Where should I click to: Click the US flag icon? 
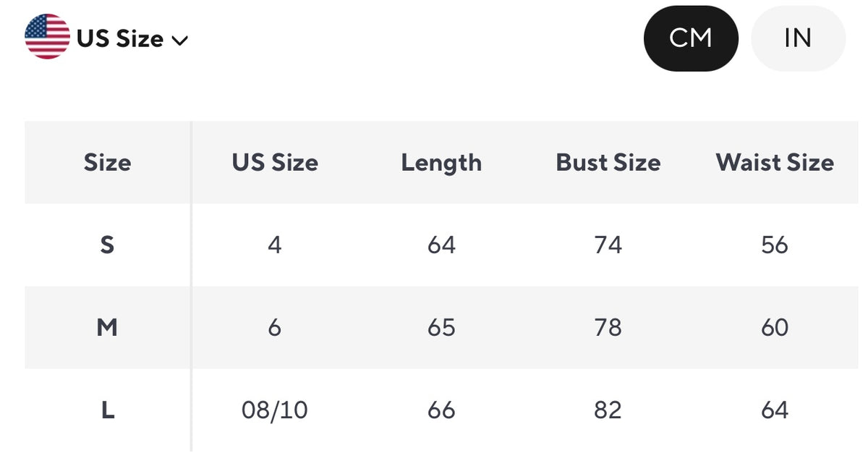47,36
